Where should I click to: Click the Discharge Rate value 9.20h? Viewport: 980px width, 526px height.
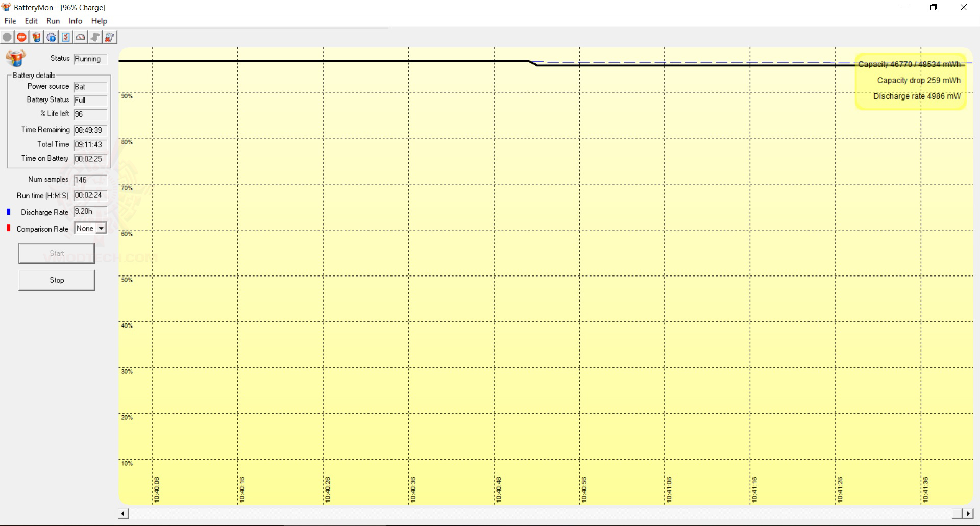point(90,211)
